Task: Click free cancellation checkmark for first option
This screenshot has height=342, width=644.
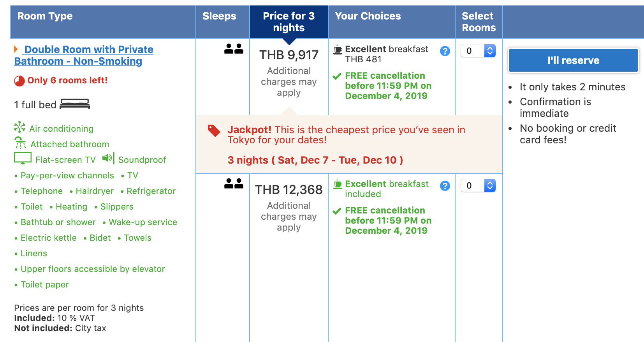Action: (x=337, y=76)
